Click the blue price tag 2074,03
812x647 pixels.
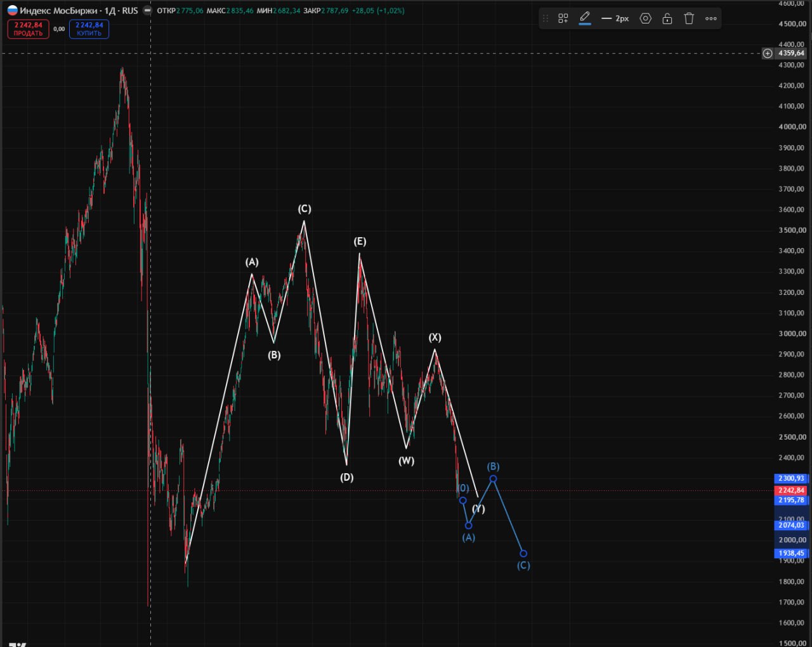791,525
